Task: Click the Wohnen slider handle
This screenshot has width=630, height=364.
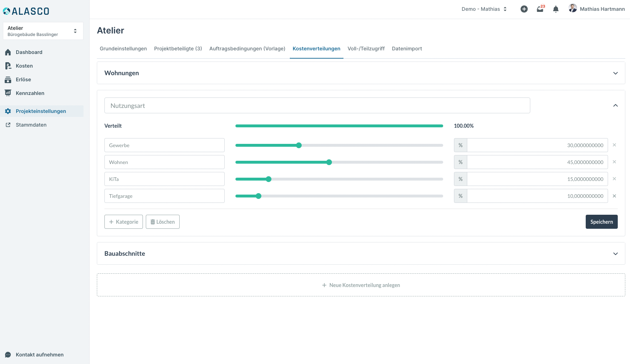Action: pyautogui.click(x=329, y=162)
